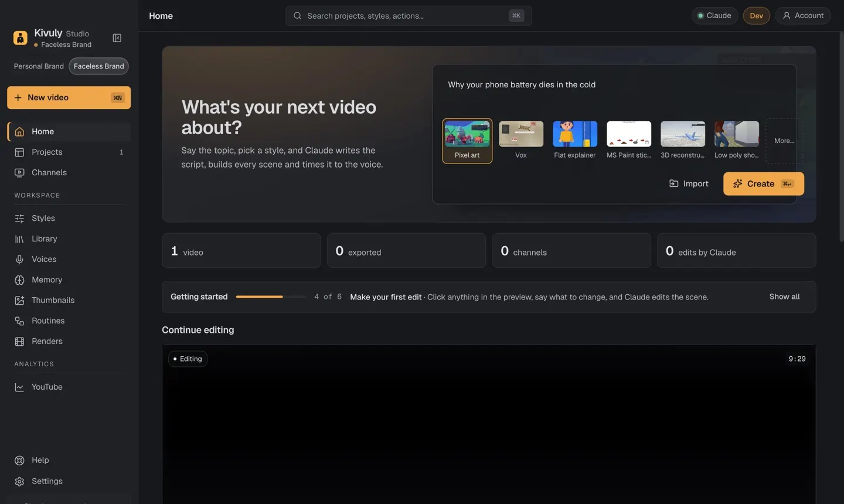The height and width of the screenshot is (504, 844).
Task: Expand More video styles
Action: click(784, 141)
